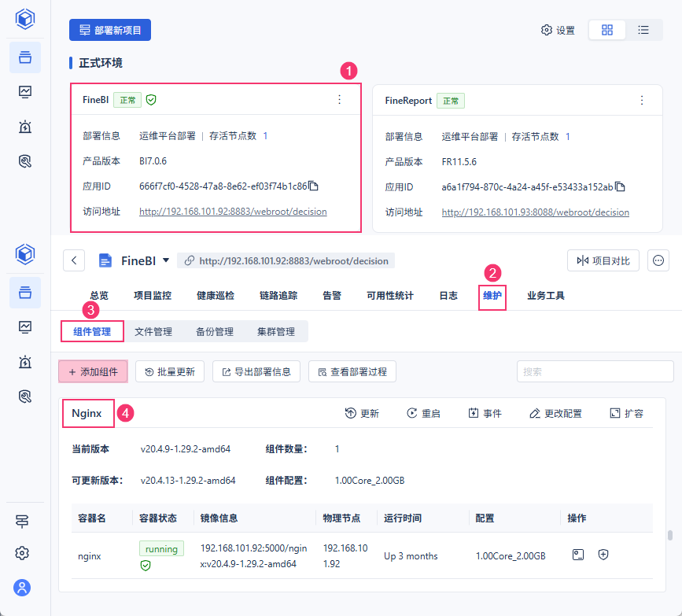Select the 备份管理 sub-tab
Image resolution: width=682 pixels, height=616 pixels.
215,331
